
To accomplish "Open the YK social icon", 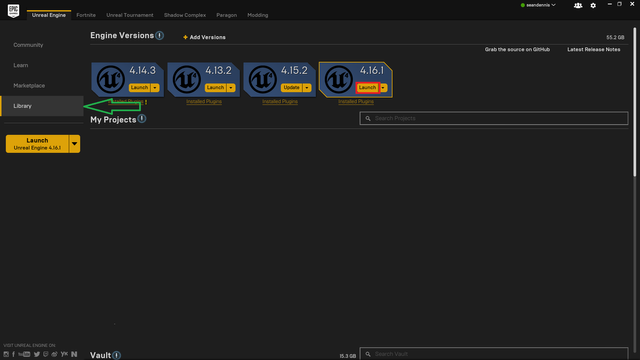I will pos(64,354).
